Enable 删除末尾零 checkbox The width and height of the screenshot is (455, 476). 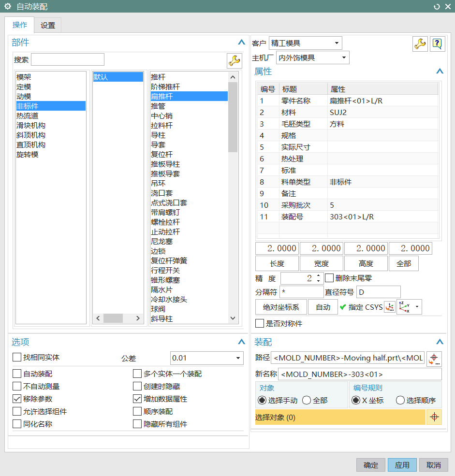329,278
